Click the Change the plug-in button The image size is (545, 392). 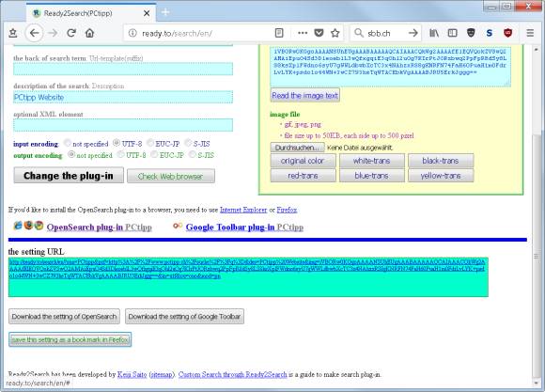tap(69, 175)
